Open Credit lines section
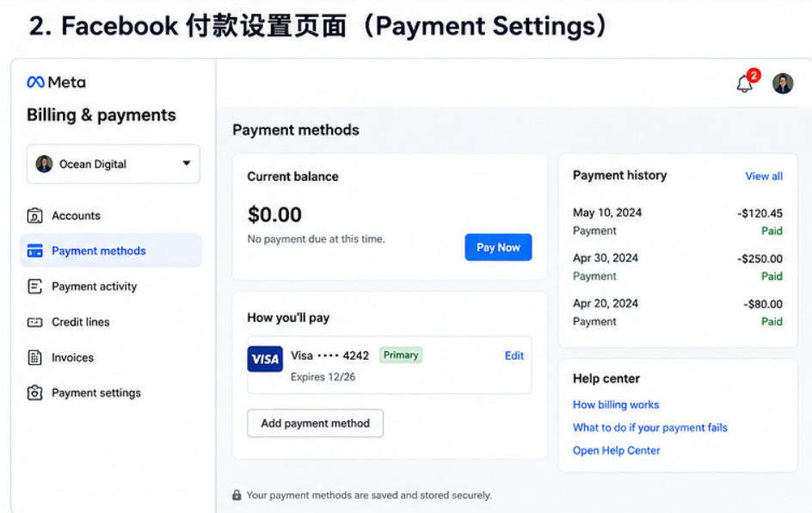The image size is (812, 513). pyautogui.click(x=111, y=322)
